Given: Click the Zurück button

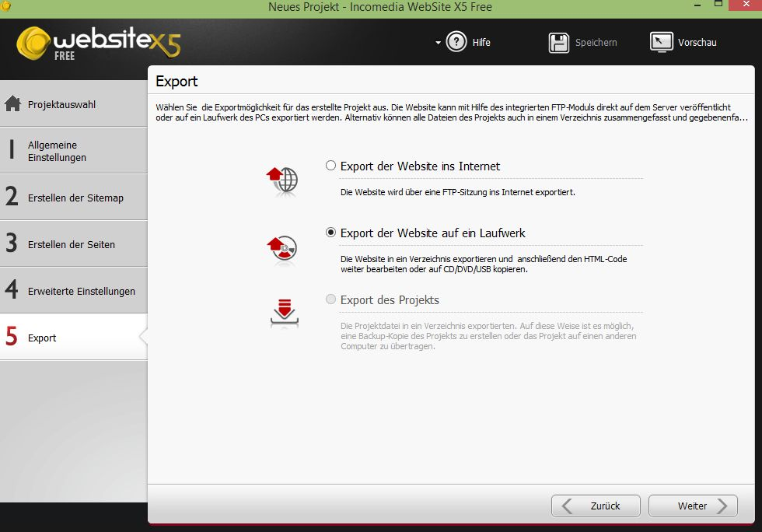Looking at the screenshot, I should coord(596,506).
